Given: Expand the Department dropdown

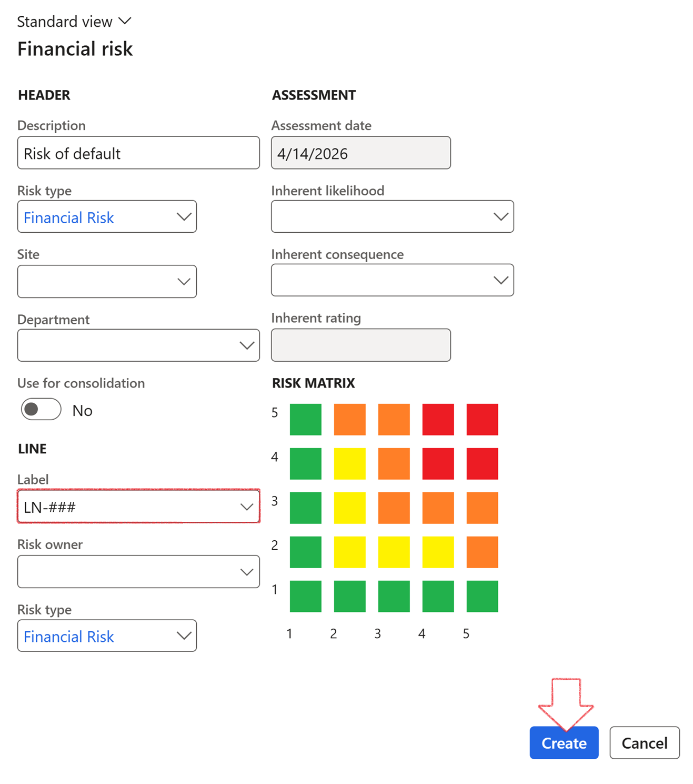Looking at the screenshot, I should [x=246, y=345].
